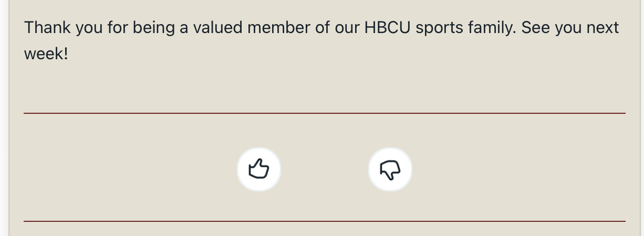Give negative feedback on the email
Viewport: 644px width, 236px height.
[390, 169]
